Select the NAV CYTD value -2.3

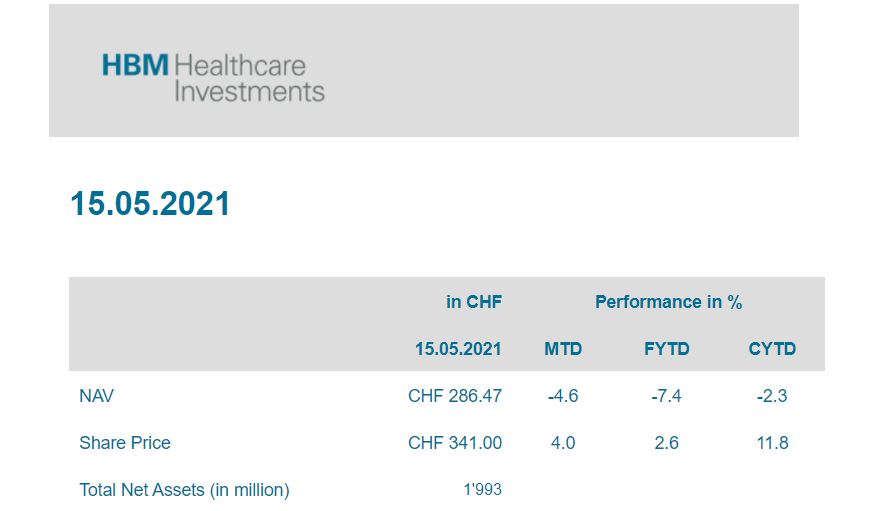(x=772, y=396)
